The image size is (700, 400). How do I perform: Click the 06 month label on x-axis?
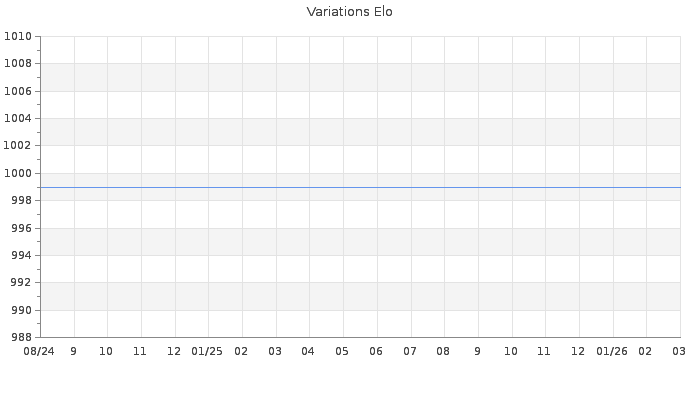(x=376, y=351)
